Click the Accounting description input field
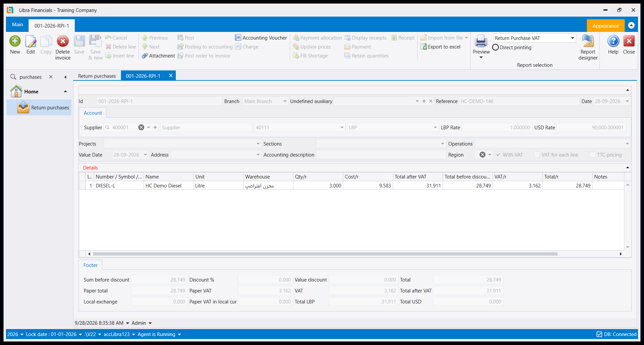This screenshot has width=644, height=345. click(381, 155)
